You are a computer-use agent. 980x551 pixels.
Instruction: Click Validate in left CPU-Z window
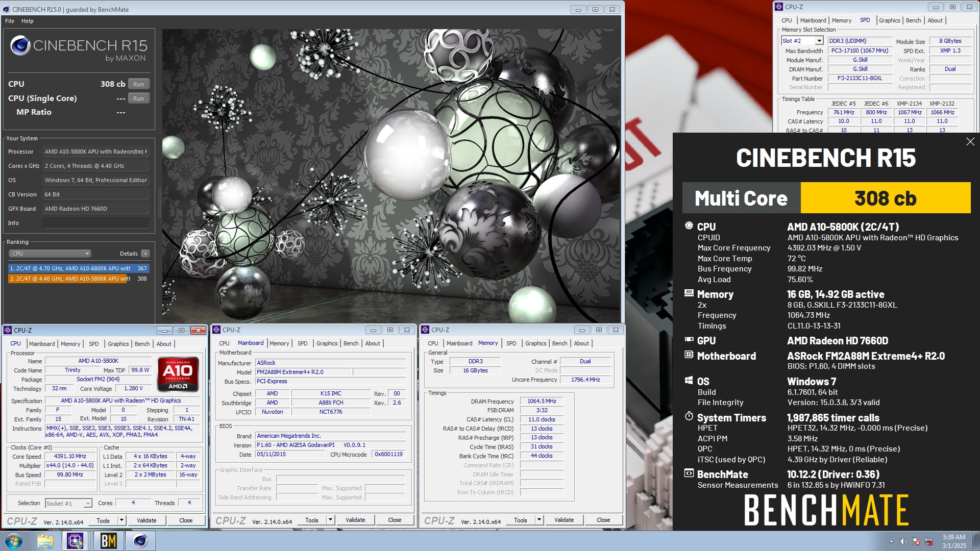point(146,520)
